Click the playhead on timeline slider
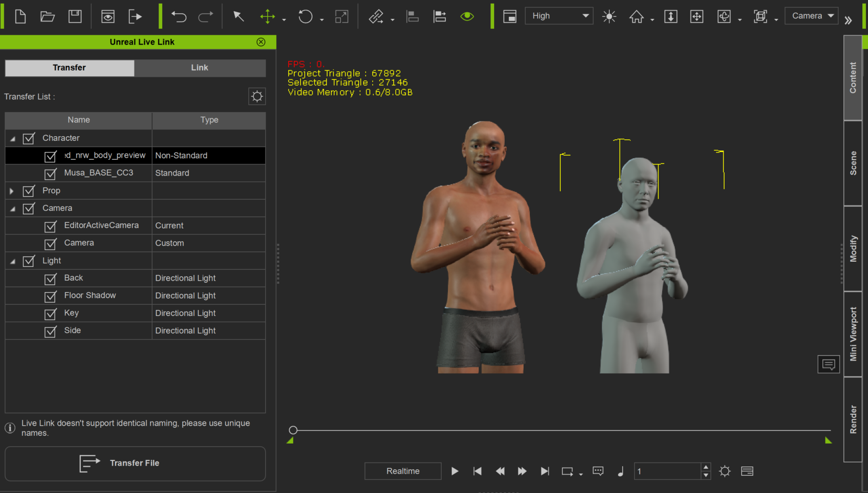Image resolution: width=868 pixels, height=493 pixels. (x=293, y=430)
